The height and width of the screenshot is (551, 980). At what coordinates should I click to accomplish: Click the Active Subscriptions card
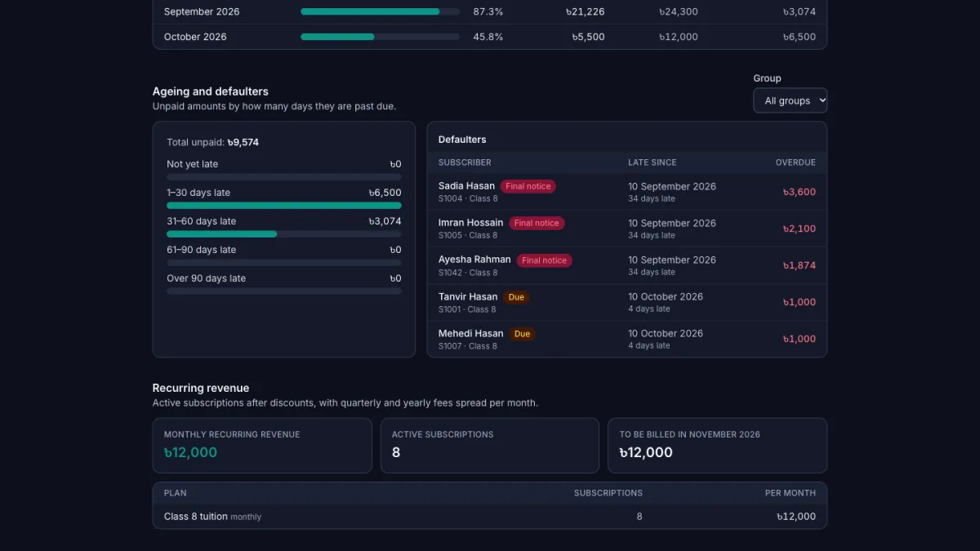click(490, 446)
